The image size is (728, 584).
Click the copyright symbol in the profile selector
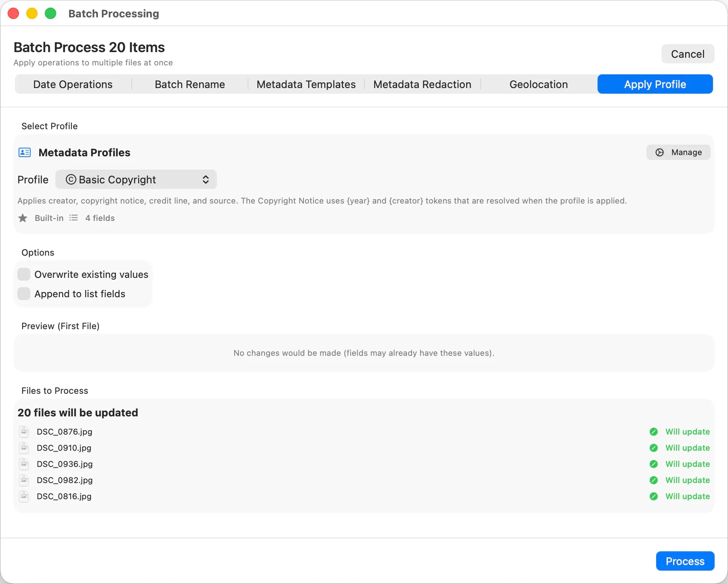70,179
